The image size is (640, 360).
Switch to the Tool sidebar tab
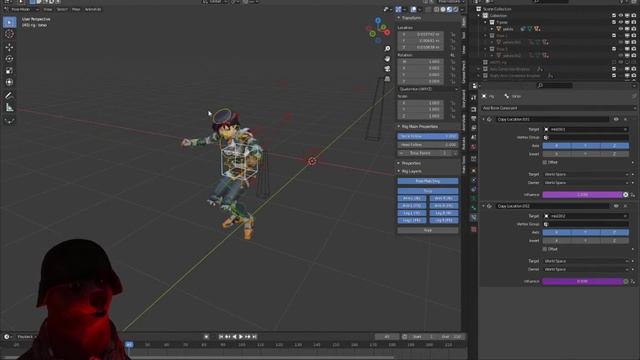click(x=464, y=36)
